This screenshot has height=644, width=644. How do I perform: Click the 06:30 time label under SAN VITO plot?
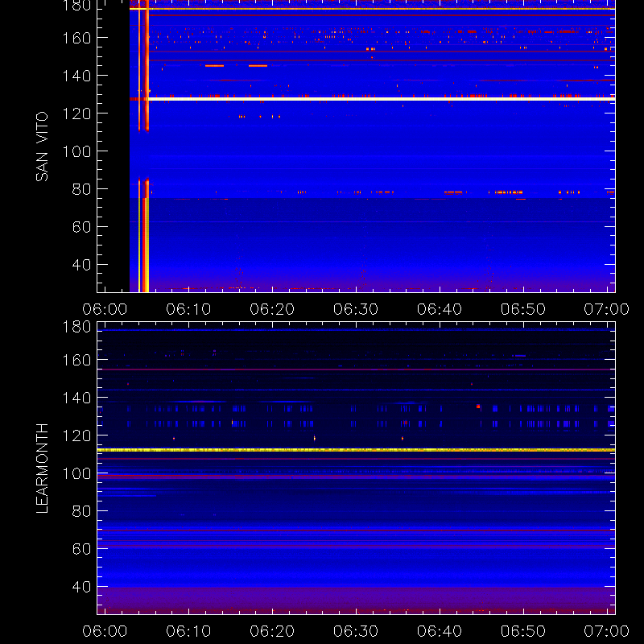[x=356, y=309]
